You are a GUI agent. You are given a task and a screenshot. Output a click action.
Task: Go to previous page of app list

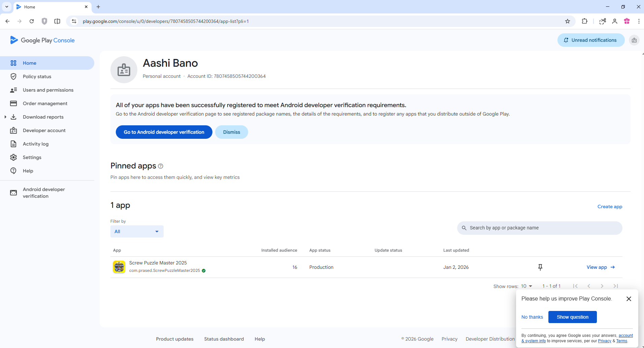pos(589,286)
